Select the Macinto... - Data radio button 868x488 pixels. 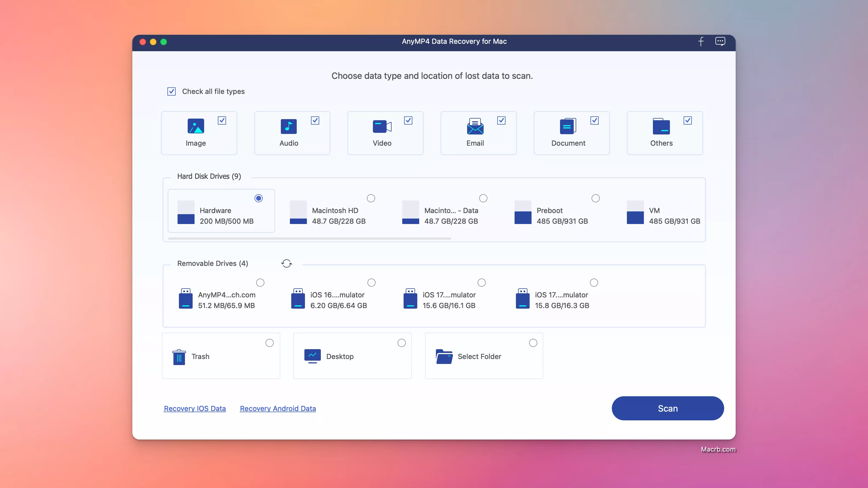point(483,198)
